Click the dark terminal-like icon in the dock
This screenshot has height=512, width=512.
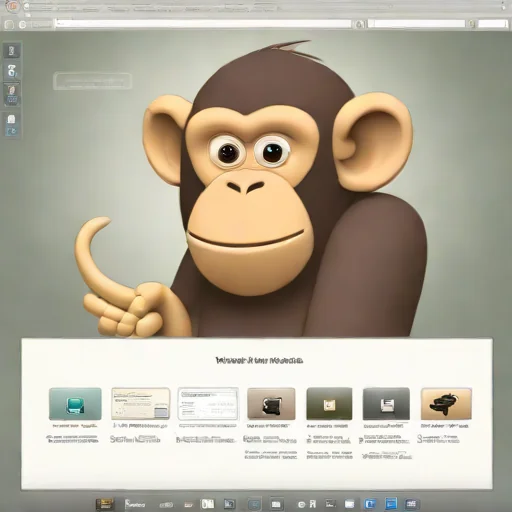click(x=330, y=503)
